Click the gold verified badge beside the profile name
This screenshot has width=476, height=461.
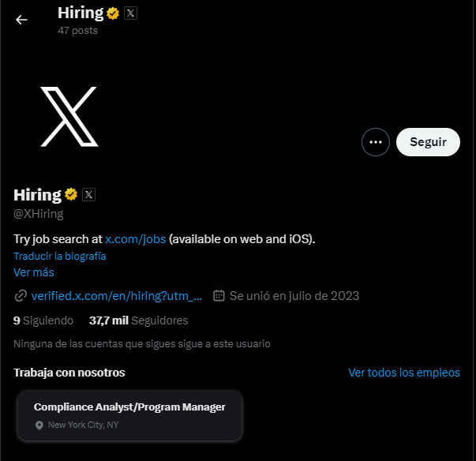point(71,194)
